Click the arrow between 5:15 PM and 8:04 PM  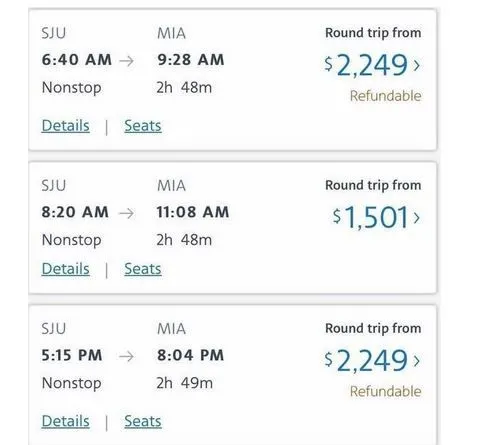pos(127,356)
